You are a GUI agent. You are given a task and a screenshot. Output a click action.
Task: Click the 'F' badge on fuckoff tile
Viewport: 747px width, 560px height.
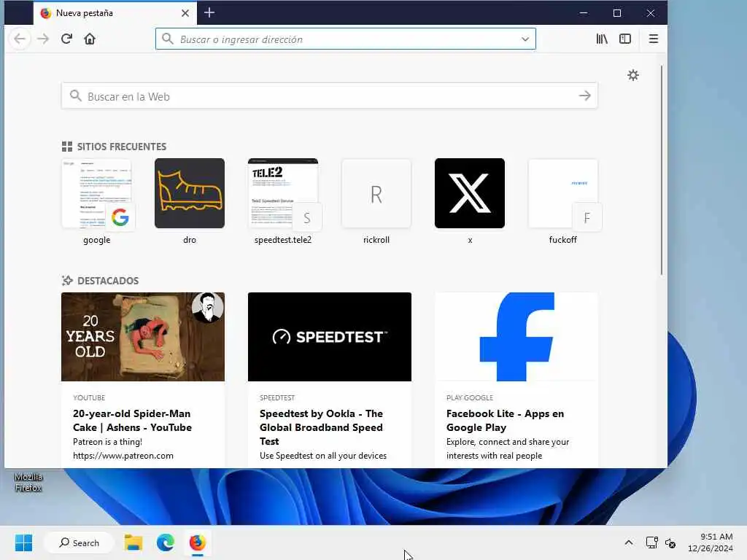click(587, 217)
